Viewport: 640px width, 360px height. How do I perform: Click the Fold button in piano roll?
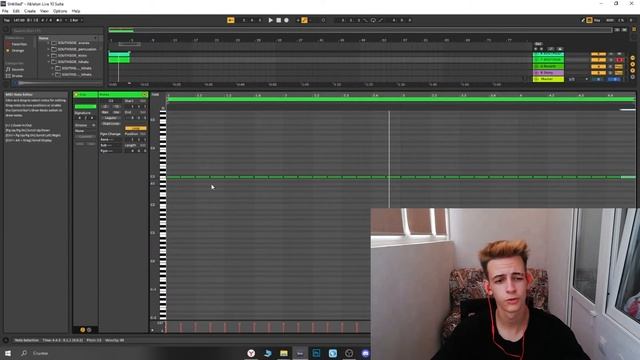point(155,95)
